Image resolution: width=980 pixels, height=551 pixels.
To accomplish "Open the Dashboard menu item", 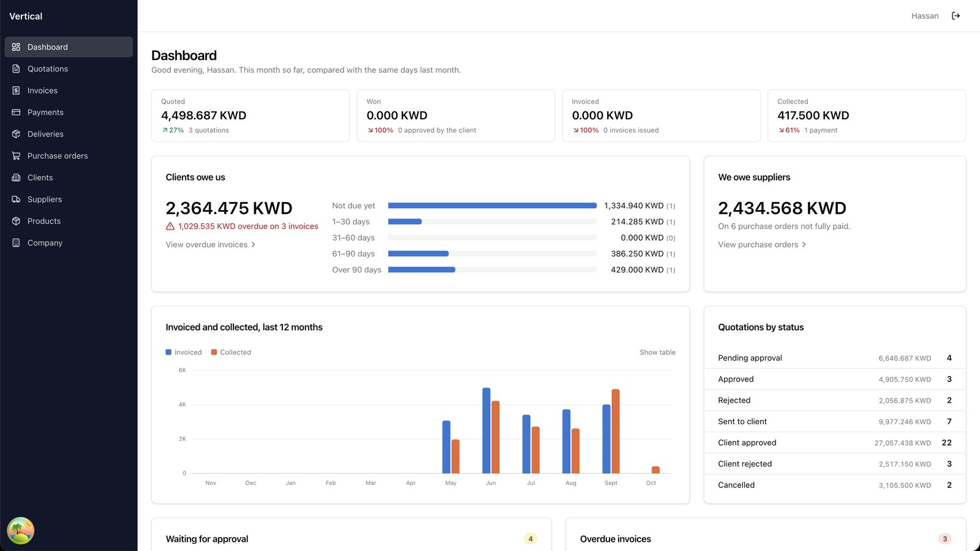I will [69, 47].
